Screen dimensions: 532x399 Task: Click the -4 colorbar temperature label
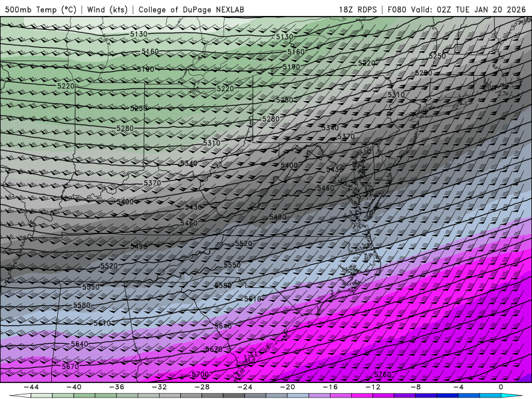(x=458, y=387)
